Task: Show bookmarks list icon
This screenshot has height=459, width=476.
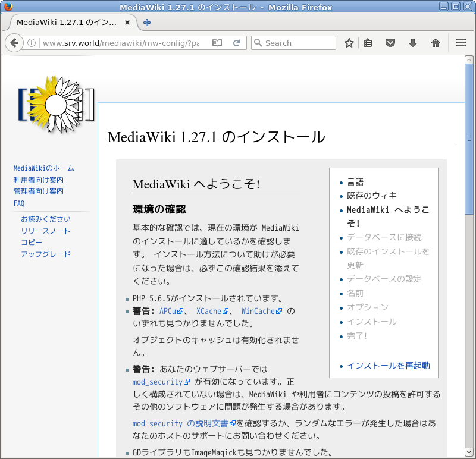Action: [368, 43]
